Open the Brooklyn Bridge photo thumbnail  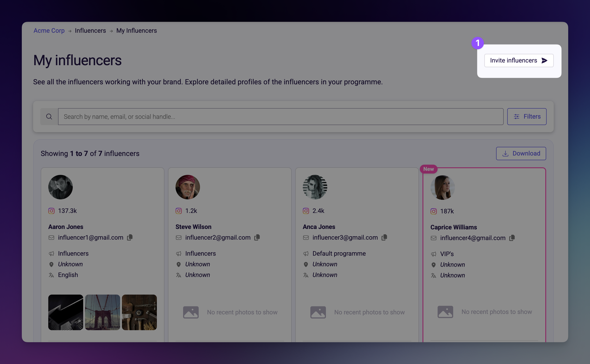point(102,312)
